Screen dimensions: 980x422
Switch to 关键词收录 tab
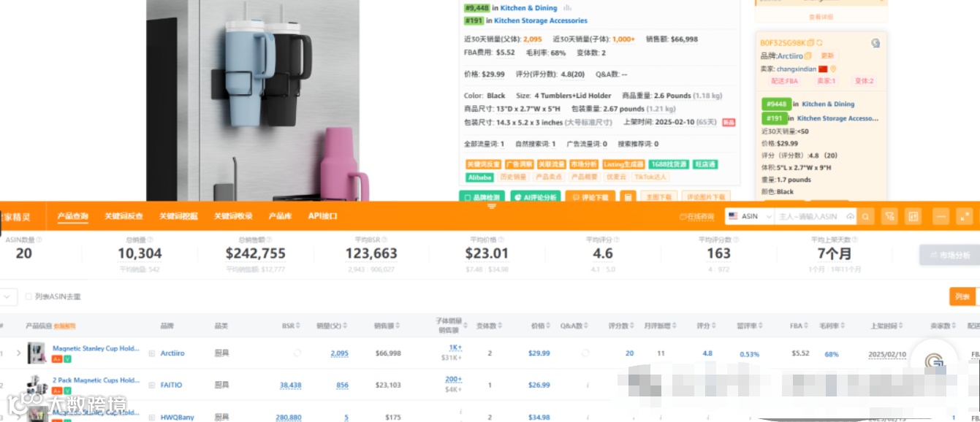233,216
